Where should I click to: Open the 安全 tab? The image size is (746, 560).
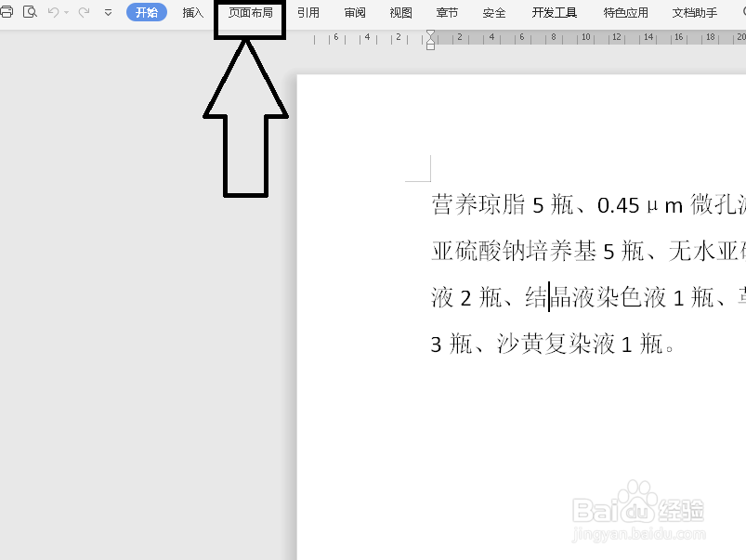click(493, 13)
